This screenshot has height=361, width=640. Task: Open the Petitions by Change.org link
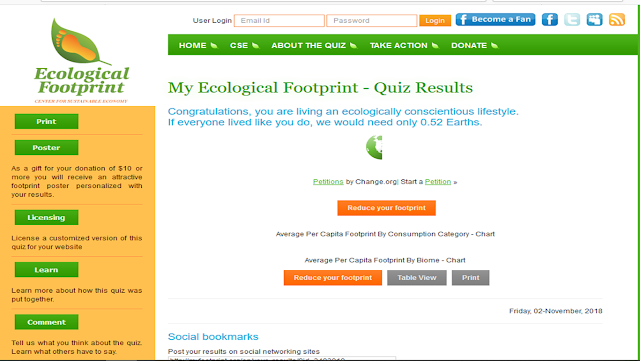(x=328, y=182)
